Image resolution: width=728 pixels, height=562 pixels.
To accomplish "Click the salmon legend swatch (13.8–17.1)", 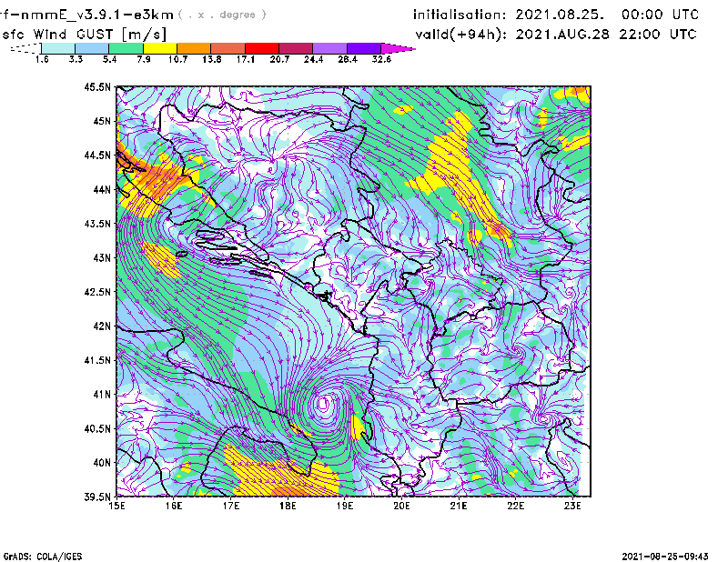I will coord(228,48).
